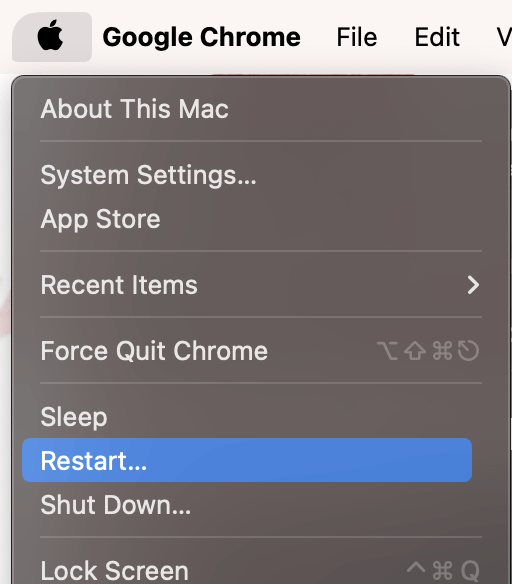Click the circular Escape symbol beside Force Quit
This screenshot has width=512, height=584.
(x=468, y=351)
